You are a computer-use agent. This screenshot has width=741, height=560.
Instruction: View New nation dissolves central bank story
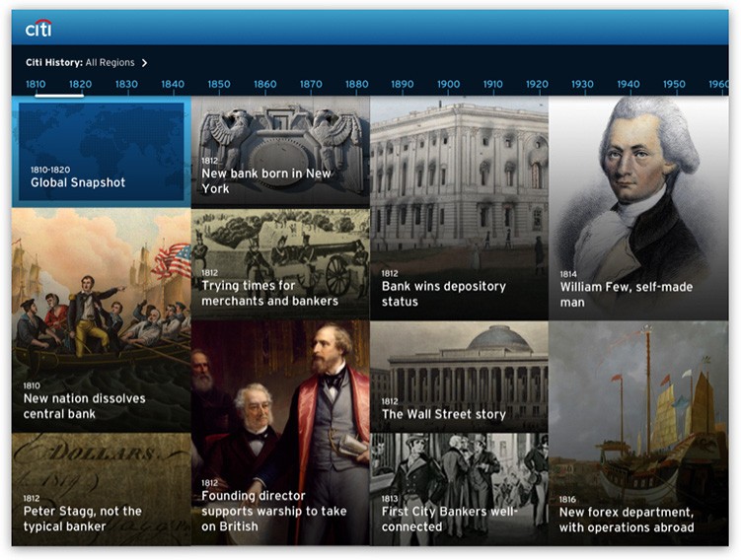click(101, 320)
